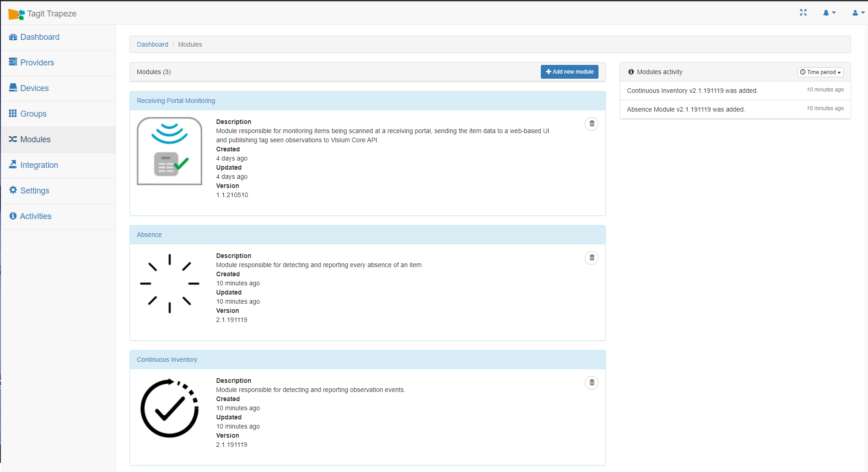Delete the Continuous Inventory module

592,383
